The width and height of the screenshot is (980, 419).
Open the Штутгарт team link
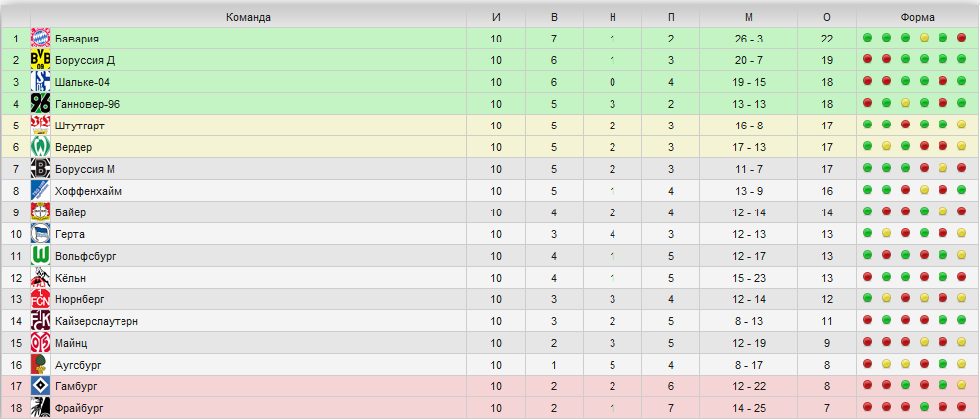pyautogui.click(x=79, y=126)
